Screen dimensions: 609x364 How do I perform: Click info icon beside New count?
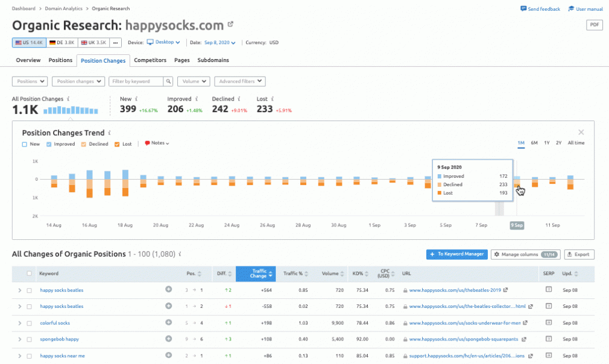tap(136, 99)
